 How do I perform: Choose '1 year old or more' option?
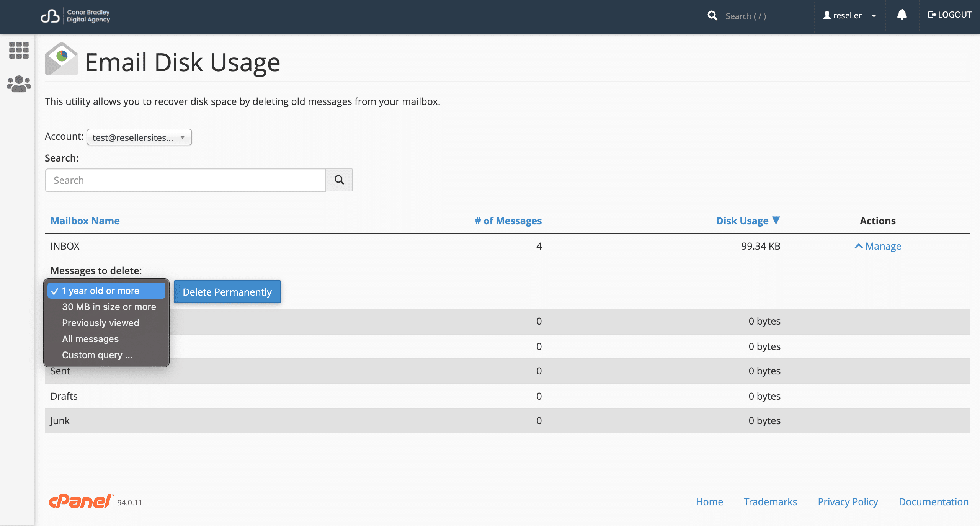[x=106, y=291]
